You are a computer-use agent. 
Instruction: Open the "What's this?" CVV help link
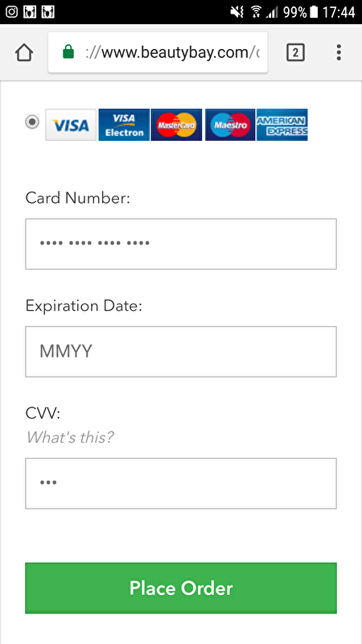[x=70, y=437]
